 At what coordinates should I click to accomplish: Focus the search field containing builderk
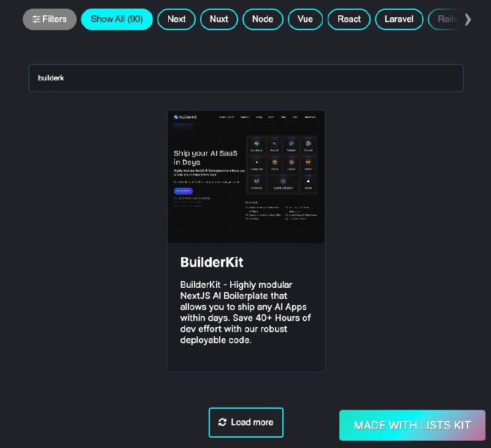click(x=246, y=78)
